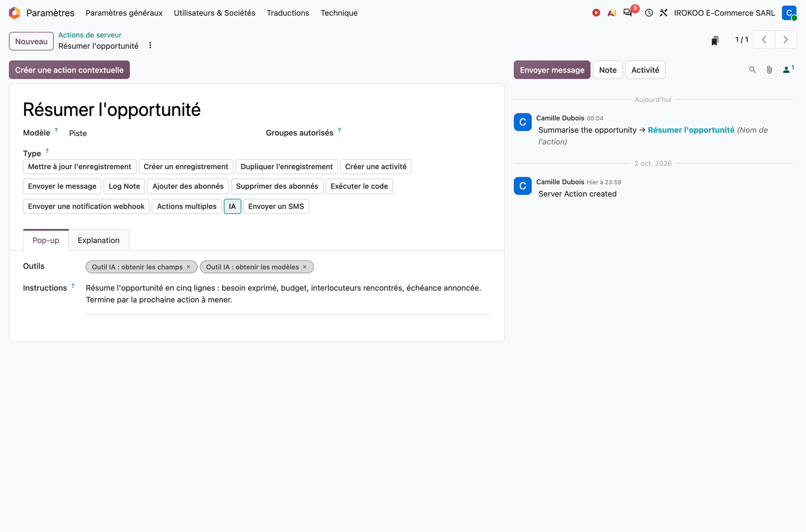Open the AI assistant icon
Screen dimensions: 806x532
coord(612,13)
